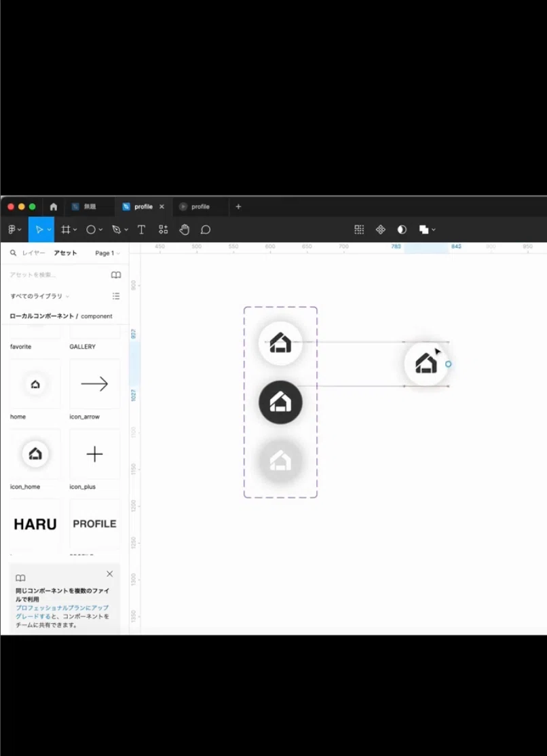
Task: Open the Resources tool
Action: click(x=163, y=229)
